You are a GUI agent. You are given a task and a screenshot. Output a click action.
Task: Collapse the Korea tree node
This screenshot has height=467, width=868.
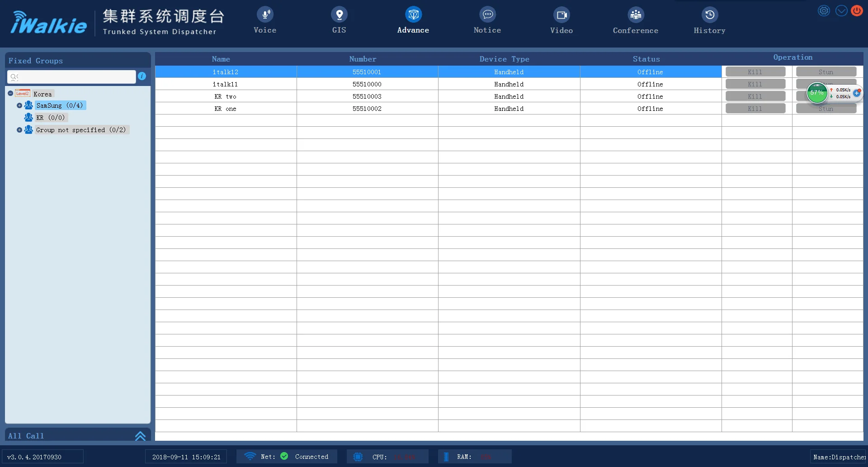point(10,94)
